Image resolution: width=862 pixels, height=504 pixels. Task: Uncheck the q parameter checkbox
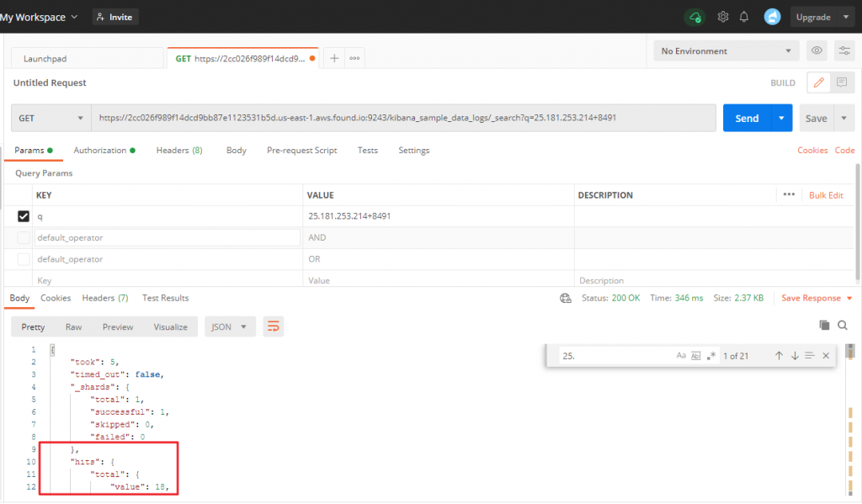[23, 216]
